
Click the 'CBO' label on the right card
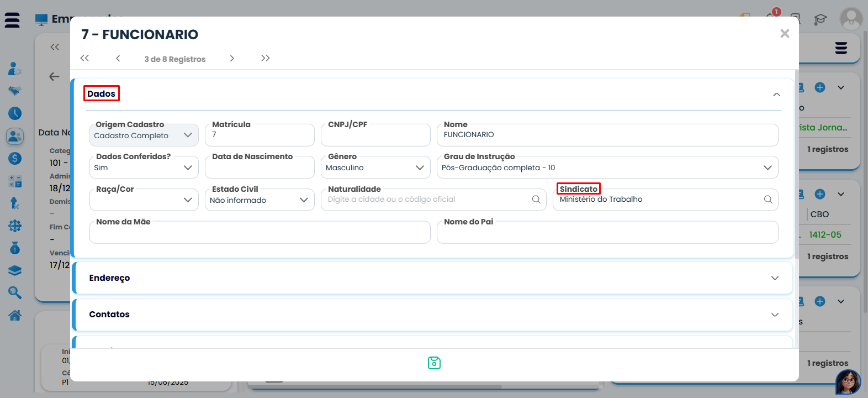click(819, 214)
